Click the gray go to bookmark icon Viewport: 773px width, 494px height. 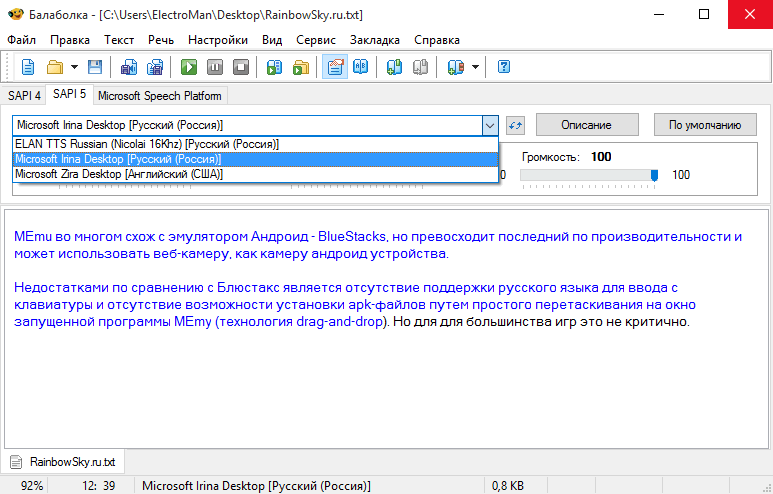coord(421,67)
